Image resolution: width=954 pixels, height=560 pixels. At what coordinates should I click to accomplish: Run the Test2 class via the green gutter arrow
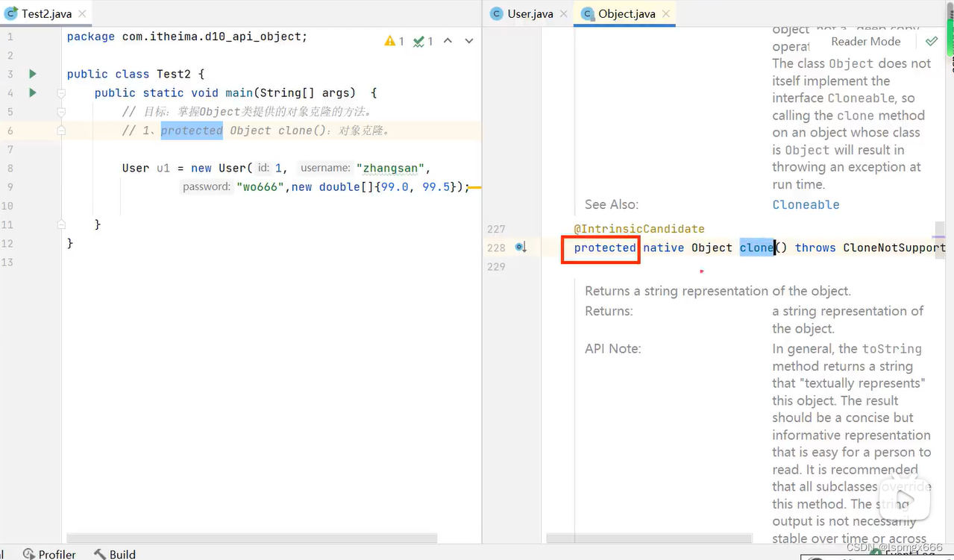[31, 74]
